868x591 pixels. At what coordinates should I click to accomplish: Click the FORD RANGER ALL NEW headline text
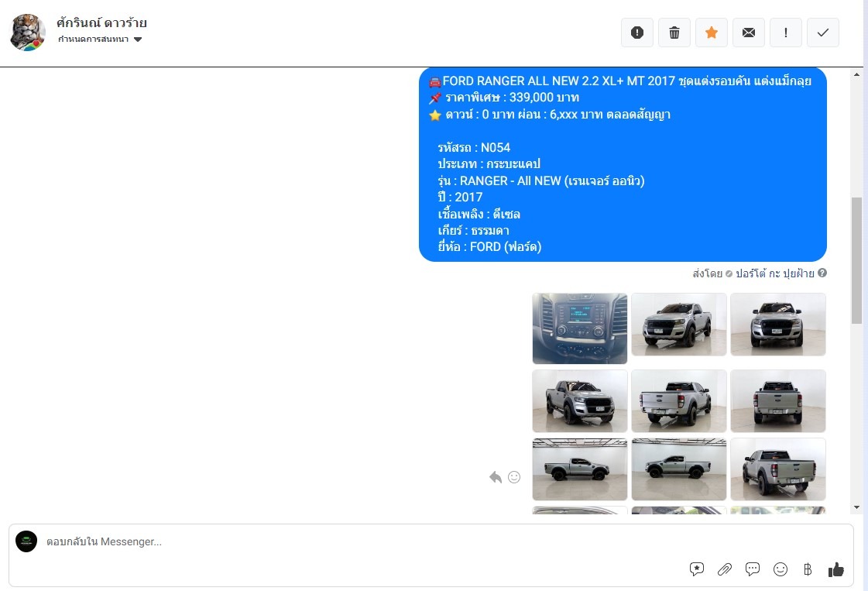(x=626, y=81)
